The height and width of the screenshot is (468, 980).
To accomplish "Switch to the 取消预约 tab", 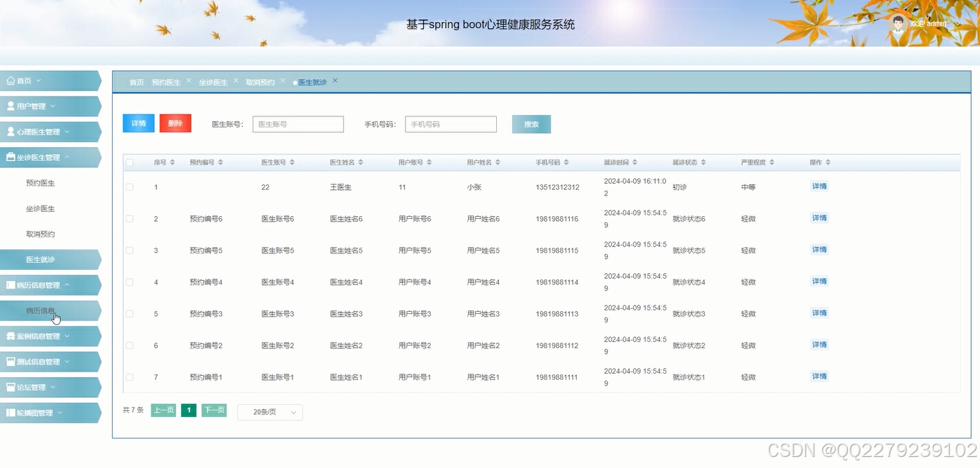I will [x=260, y=81].
